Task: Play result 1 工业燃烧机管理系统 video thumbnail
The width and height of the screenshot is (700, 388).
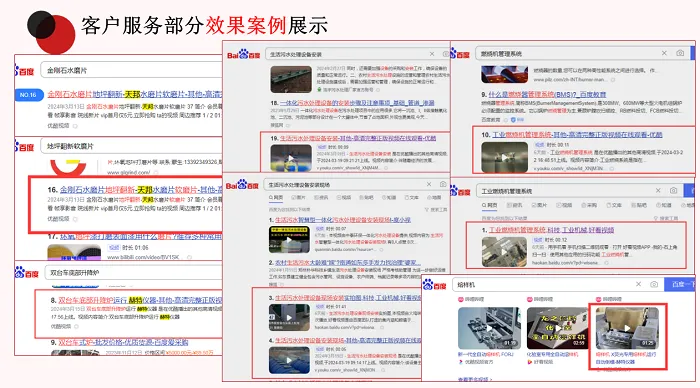Action: point(504,252)
